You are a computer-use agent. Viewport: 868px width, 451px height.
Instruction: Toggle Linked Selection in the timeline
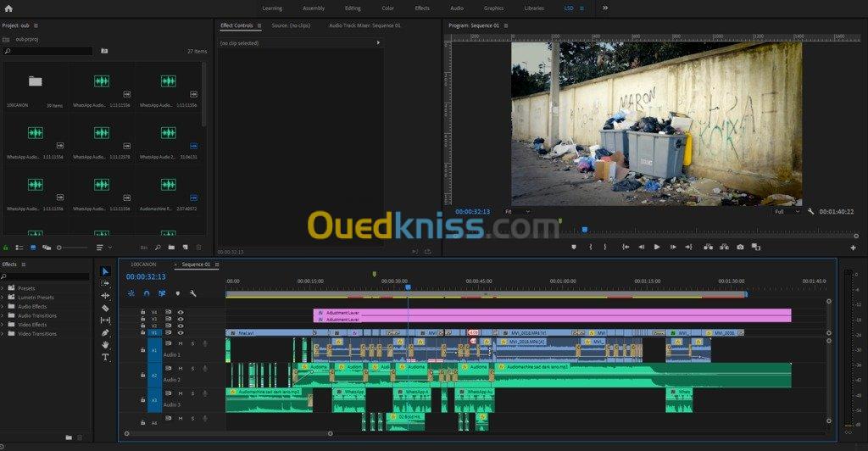162,293
